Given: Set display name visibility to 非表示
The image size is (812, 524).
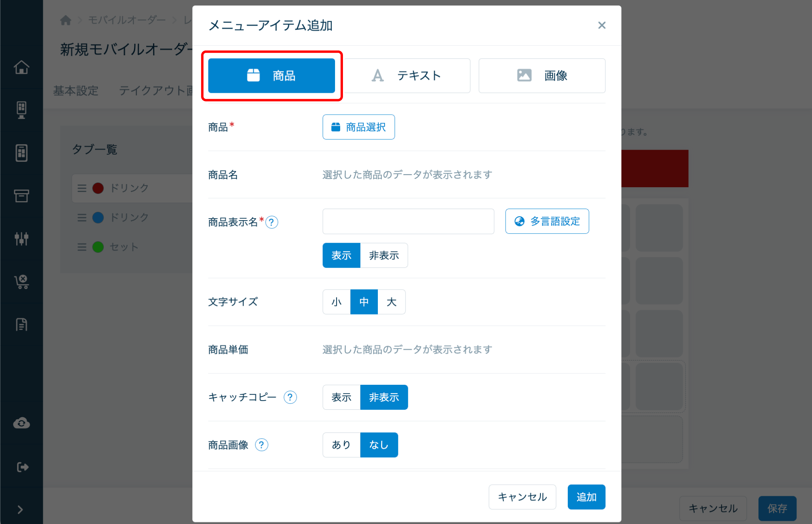Looking at the screenshot, I should tap(383, 255).
